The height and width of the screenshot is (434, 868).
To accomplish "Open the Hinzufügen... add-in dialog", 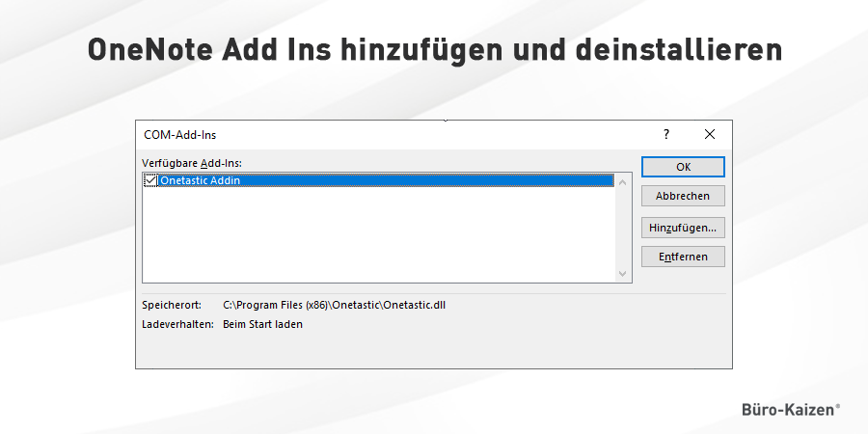I will [683, 228].
